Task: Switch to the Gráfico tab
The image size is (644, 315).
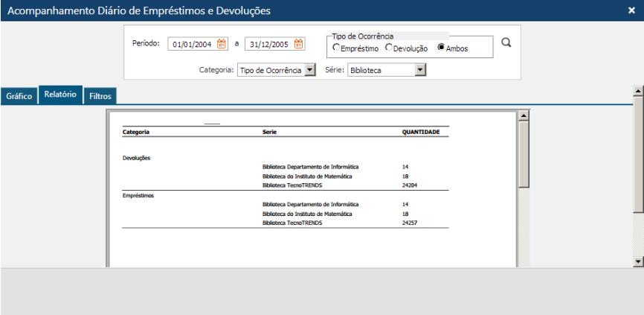Action: pos(19,96)
